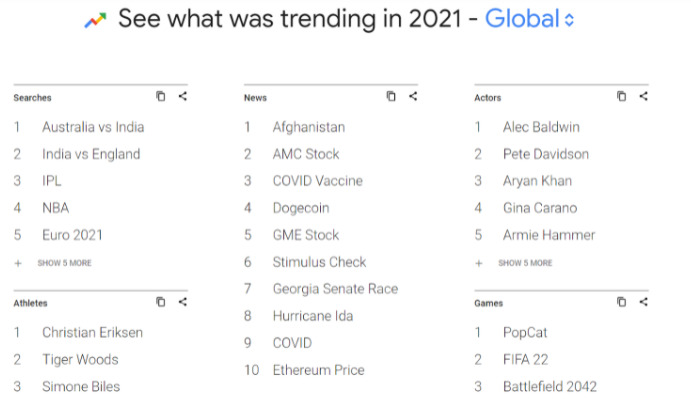
Task: Share the Athletes list
Action: coord(183,302)
